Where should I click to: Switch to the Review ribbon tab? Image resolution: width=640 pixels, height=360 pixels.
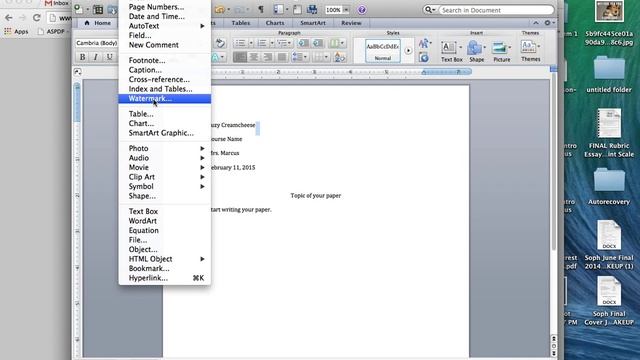351,23
